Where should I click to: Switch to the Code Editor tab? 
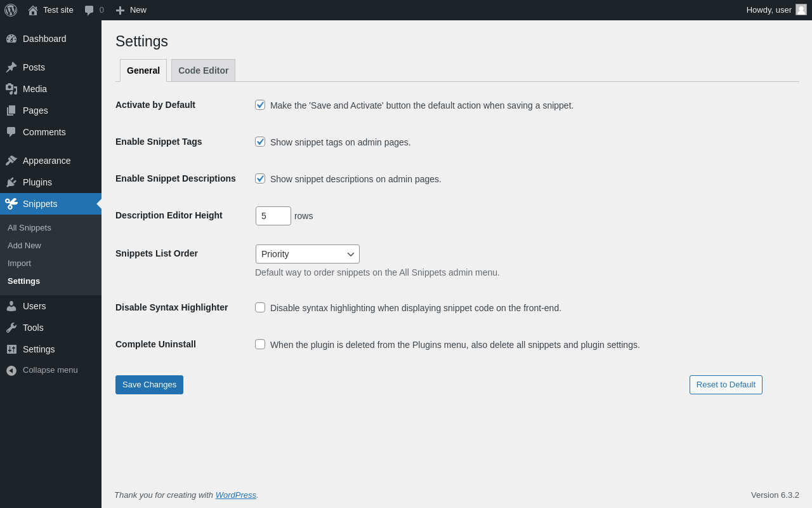pos(203,70)
